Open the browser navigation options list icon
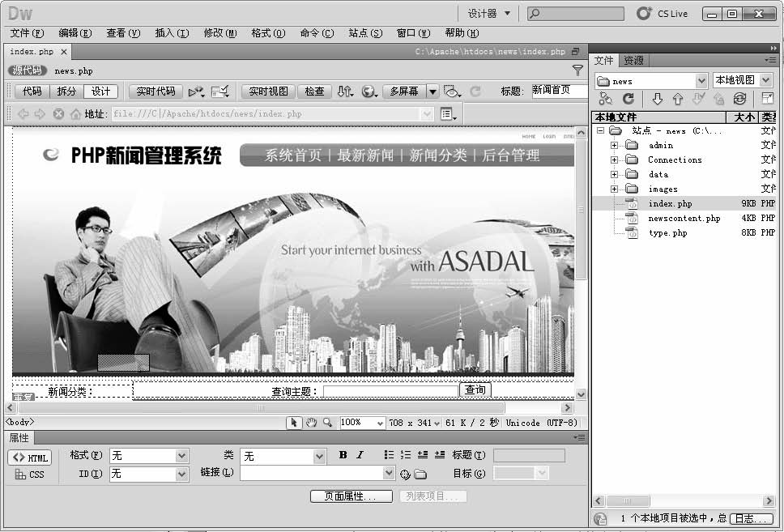784x532 pixels. tap(448, 114)
